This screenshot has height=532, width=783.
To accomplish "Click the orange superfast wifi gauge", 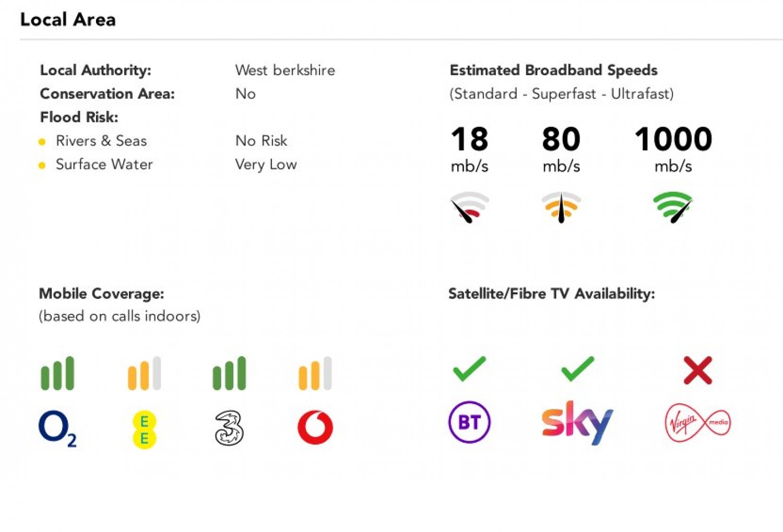I will 561,207.
